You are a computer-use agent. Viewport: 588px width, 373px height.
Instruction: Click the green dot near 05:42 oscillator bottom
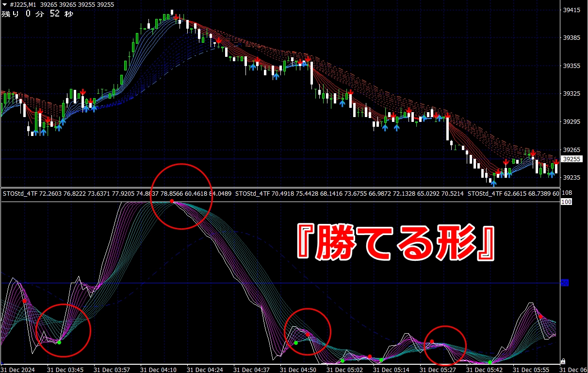[490, 362]
